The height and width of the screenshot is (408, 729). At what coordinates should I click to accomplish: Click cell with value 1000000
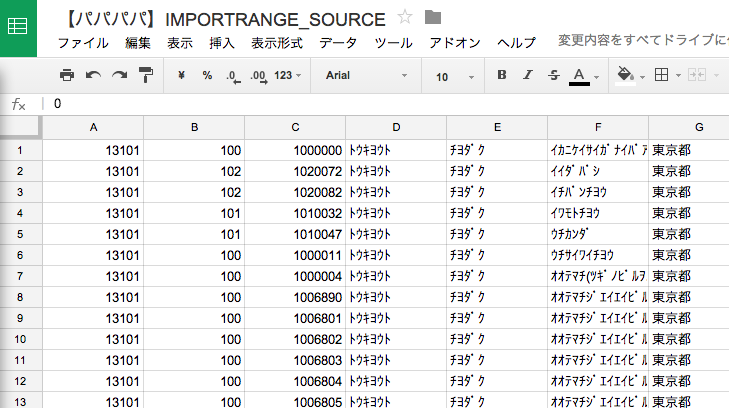[295, 150]
